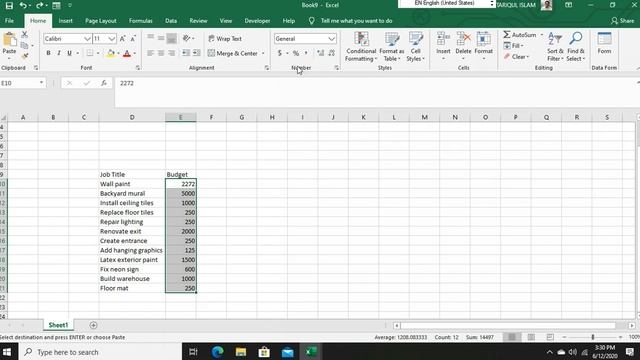
Task: Open the Merge & Center dropdown arrow
Action: coord(263,53)
